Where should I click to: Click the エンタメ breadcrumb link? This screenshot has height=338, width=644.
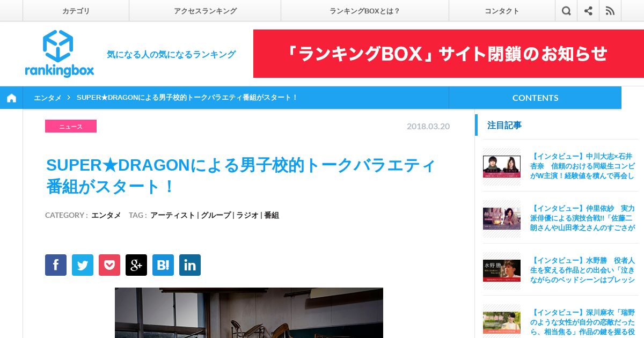click(48, 98)
